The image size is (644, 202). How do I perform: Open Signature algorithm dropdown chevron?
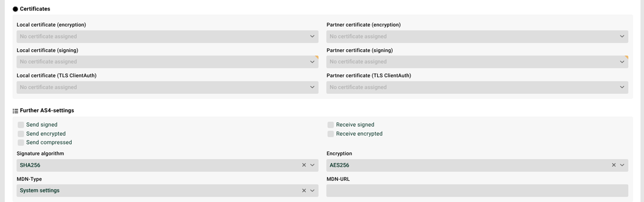(x=312, y=165)
